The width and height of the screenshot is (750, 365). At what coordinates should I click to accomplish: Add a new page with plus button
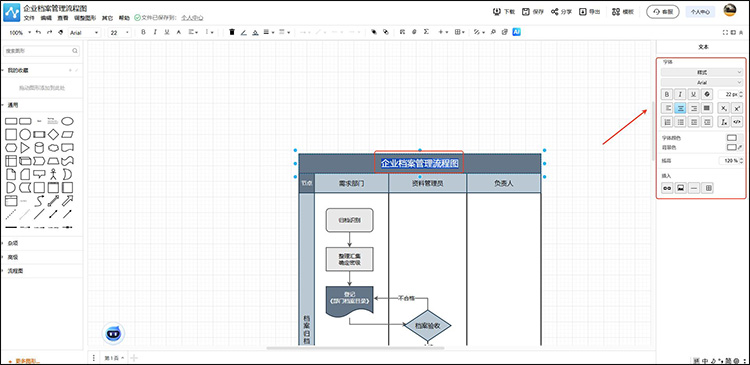(x=134, y=358)
